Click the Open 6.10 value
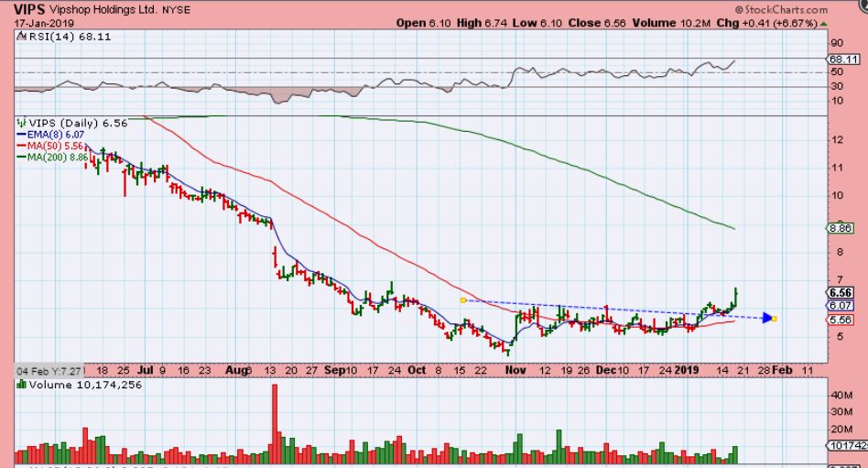The height and width of the screenshot is (468, 868). tap(424, 23)
